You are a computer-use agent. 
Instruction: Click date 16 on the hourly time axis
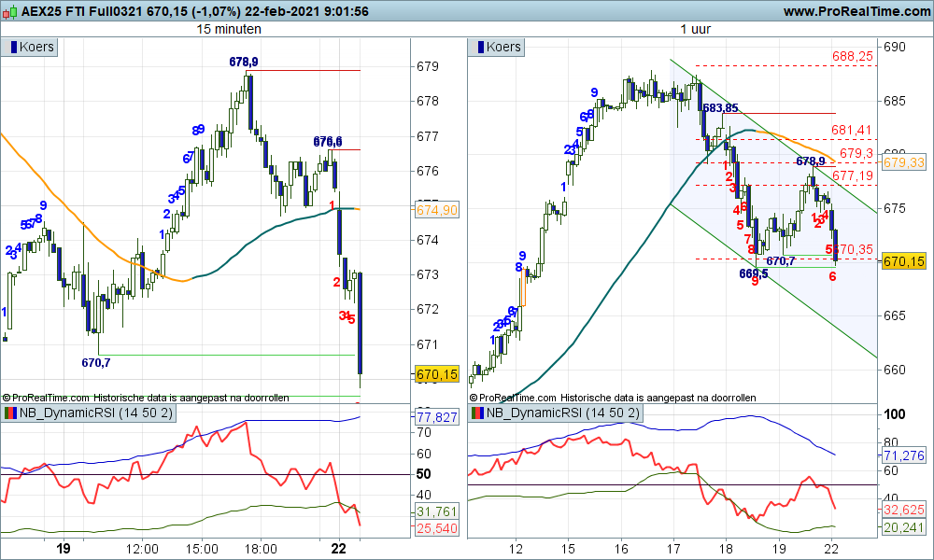click(621, 549)
